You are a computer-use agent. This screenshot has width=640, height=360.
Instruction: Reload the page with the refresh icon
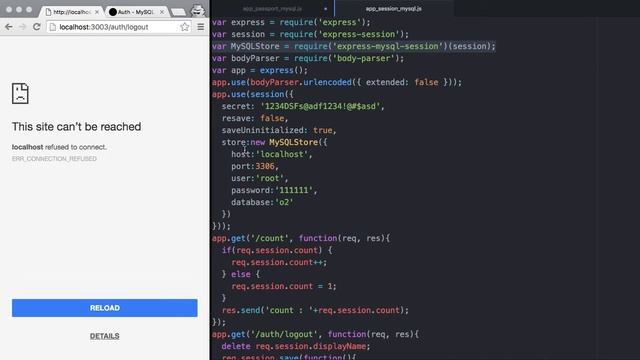point(36,27)
